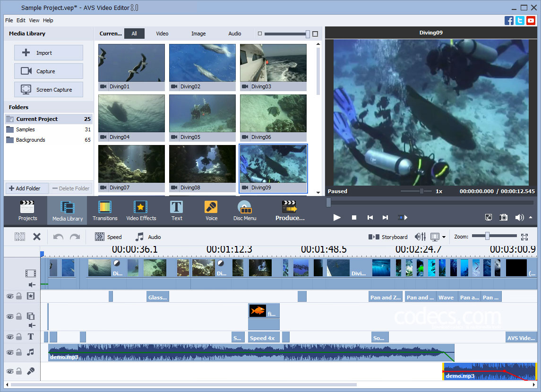Open the timeline display options dropdown

444,237
